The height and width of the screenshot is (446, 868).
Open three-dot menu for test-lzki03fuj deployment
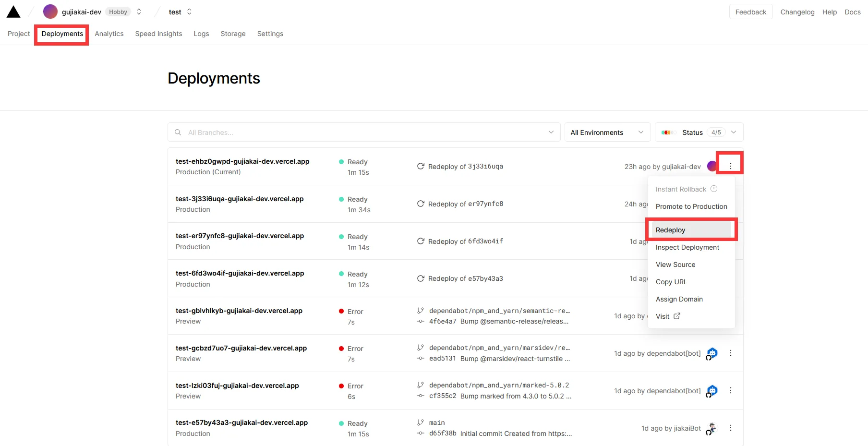pyautogui.click(x=731, y=390)
